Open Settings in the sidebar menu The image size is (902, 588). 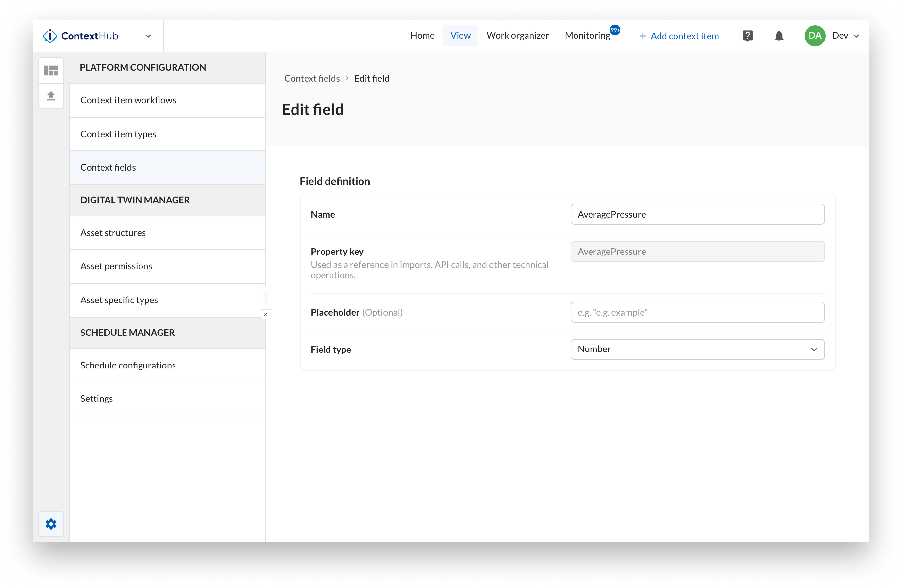click(168, 399)
